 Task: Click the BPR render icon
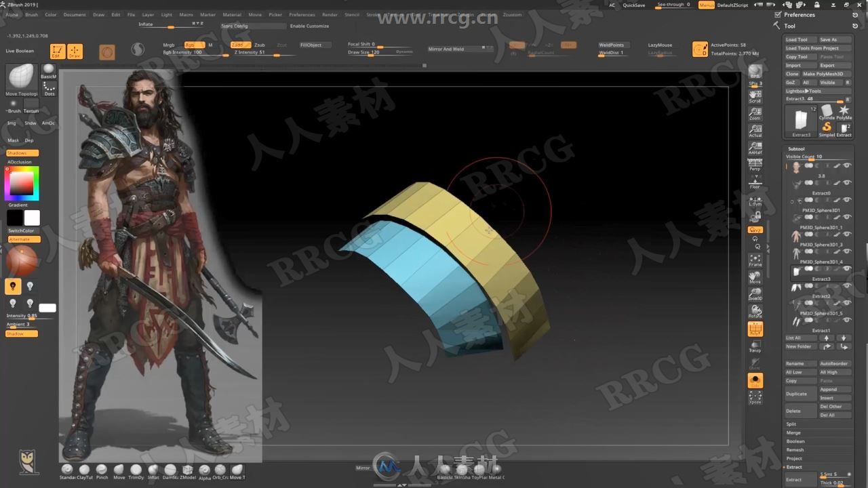click(755, 71)
